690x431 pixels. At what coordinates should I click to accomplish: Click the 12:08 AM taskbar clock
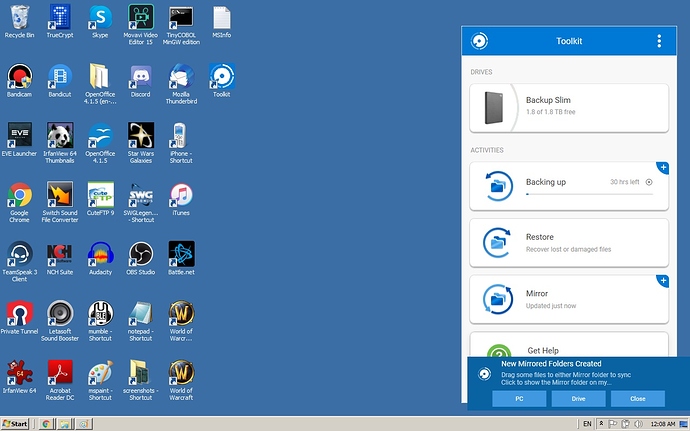tap(662, 424)
